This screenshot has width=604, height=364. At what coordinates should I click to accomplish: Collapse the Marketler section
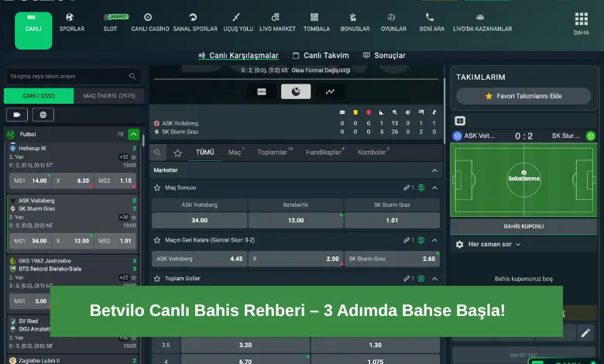(434, 170)
